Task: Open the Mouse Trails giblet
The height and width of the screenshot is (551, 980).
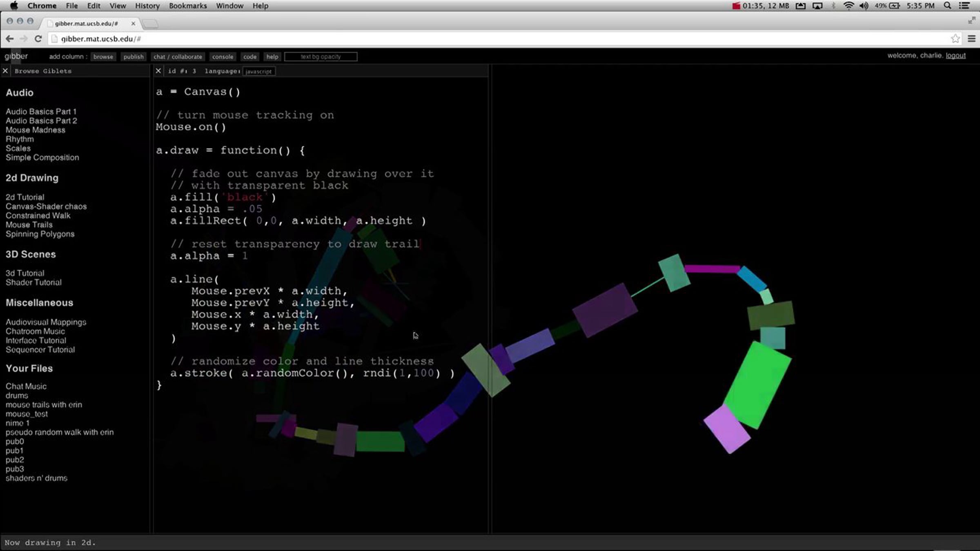Action: (x=29, y=225)
